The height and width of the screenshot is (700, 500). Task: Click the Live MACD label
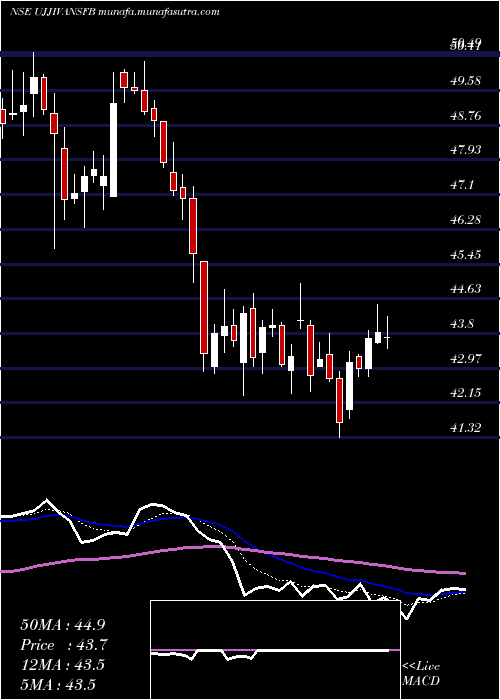pyautogui.click(x=421, y=674)
